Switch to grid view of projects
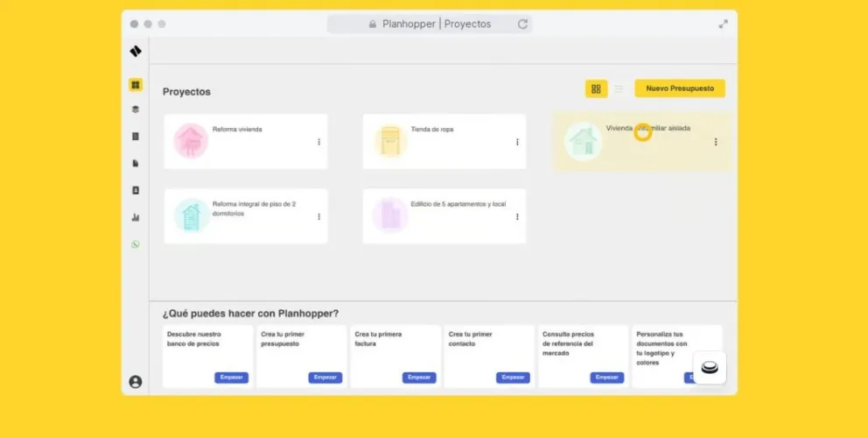Viewport: 868px width, 438px height. point(596,88)
